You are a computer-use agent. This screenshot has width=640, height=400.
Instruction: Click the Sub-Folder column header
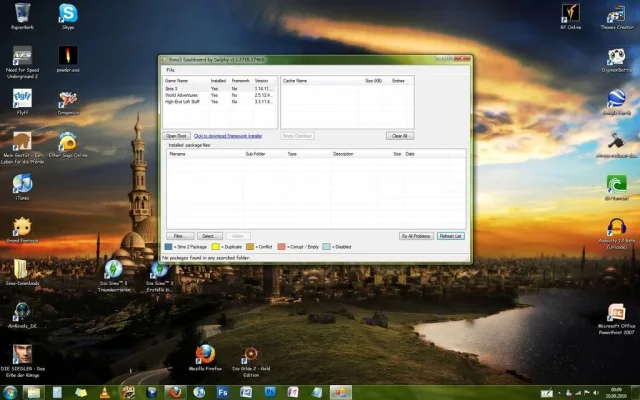264,154
